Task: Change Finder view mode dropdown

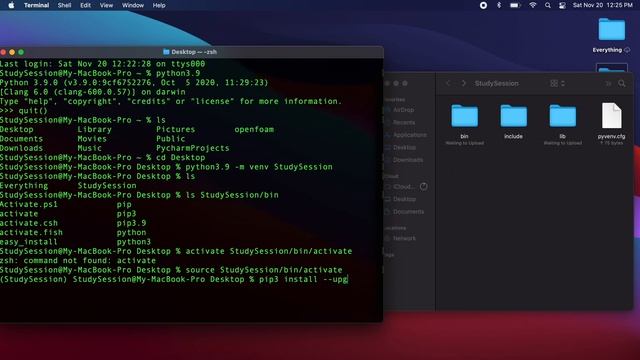Action: [557, 83]
